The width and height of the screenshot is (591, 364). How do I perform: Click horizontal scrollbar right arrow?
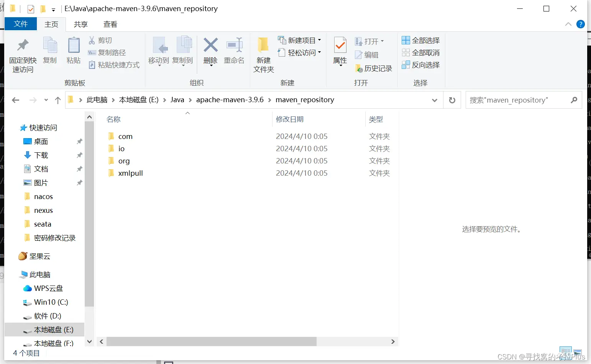(393, 341)
